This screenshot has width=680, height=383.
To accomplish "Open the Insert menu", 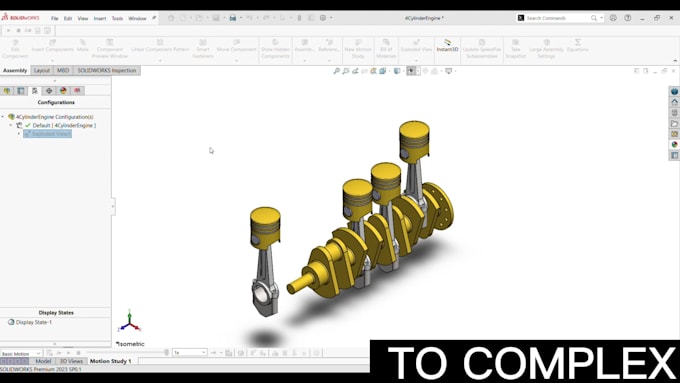I will tap(100, 19).
